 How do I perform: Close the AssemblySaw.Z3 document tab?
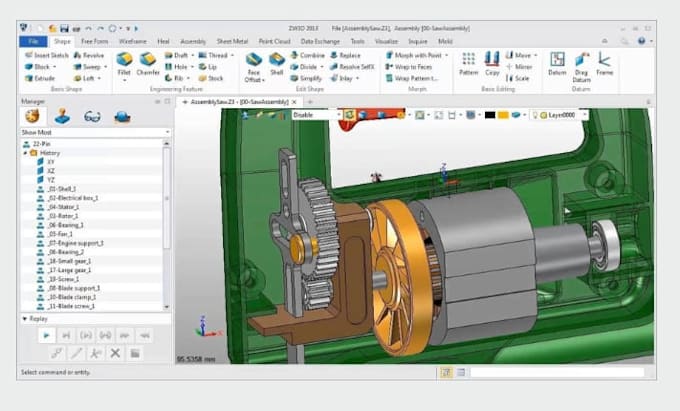(294, 102)
